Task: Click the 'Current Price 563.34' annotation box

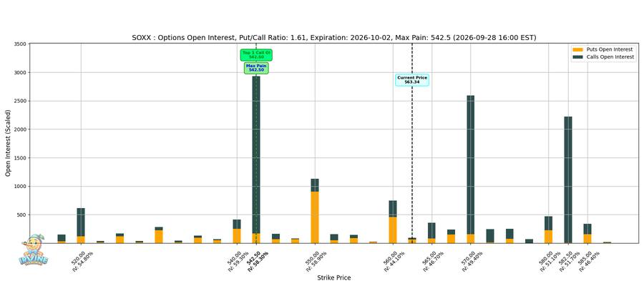Action: point(412,79)
